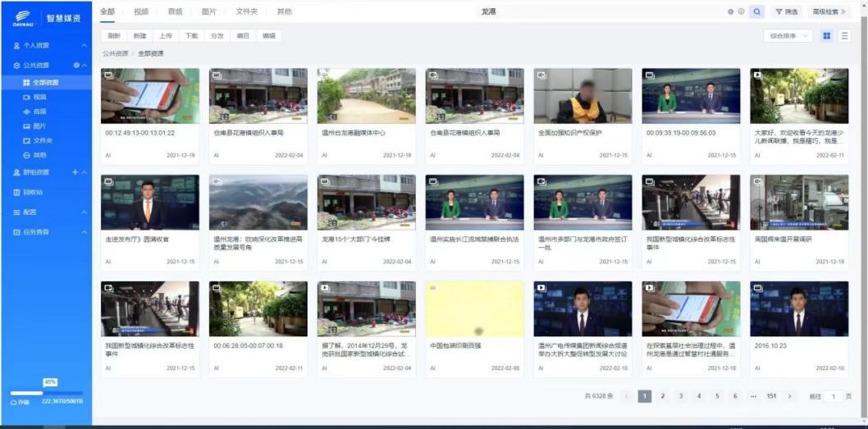Collapse the 群组资源 section chevron
Screen dimensions: 868x429
(x=85, y=172)
